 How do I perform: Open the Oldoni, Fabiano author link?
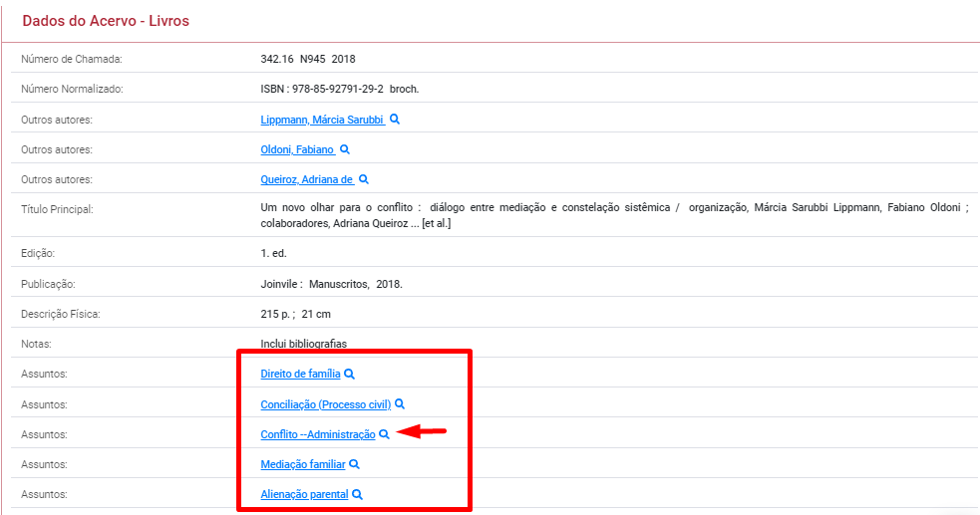(297, 149)
